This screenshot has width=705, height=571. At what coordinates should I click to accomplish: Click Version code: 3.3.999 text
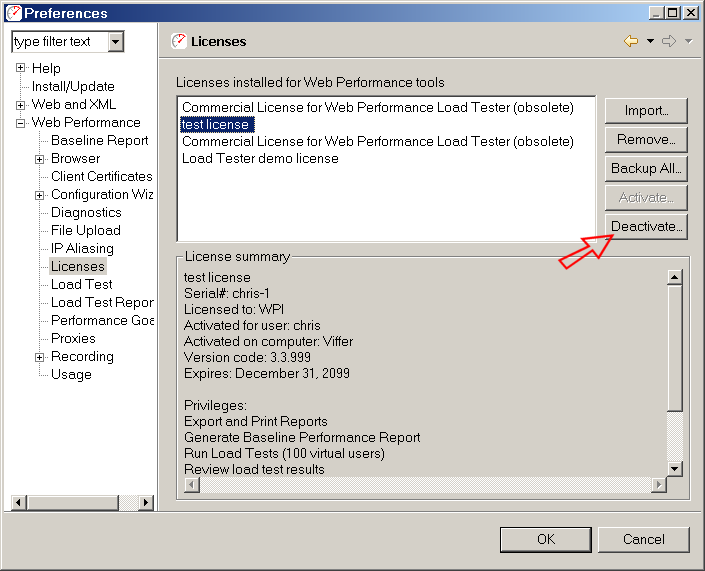(247, 357)
